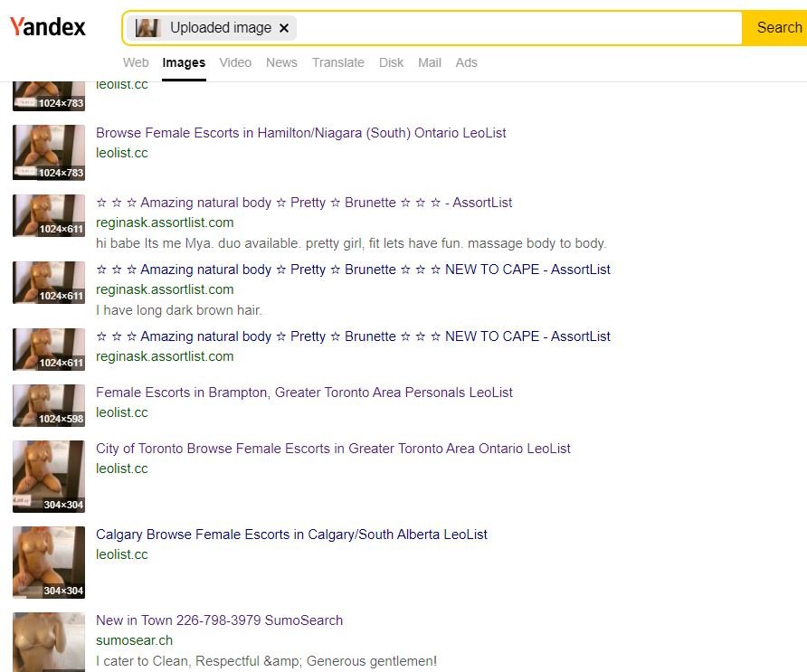Click the 'I have long dark brown hair.' snippet
807x672 pixels.
(x=179, y=309)
